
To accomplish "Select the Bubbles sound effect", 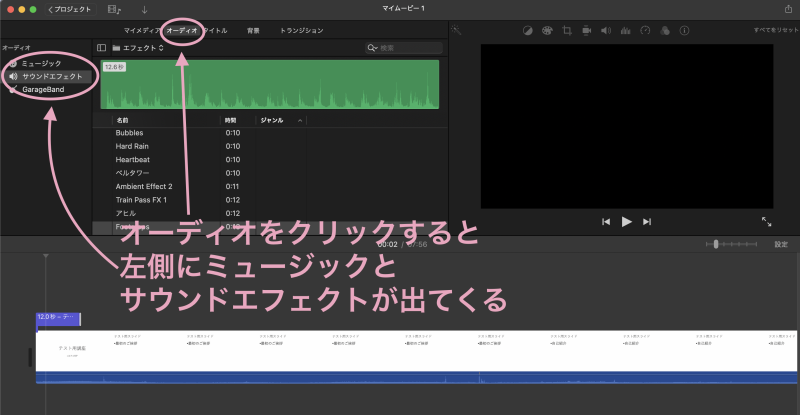I will (x=129, y=133).
